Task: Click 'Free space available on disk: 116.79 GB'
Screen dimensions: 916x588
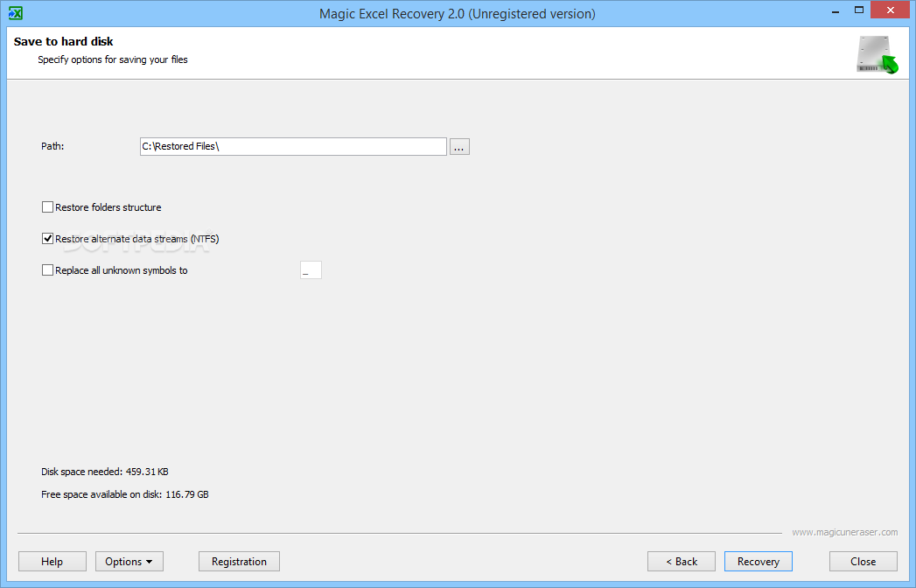Action: click(x=125, y=493)
